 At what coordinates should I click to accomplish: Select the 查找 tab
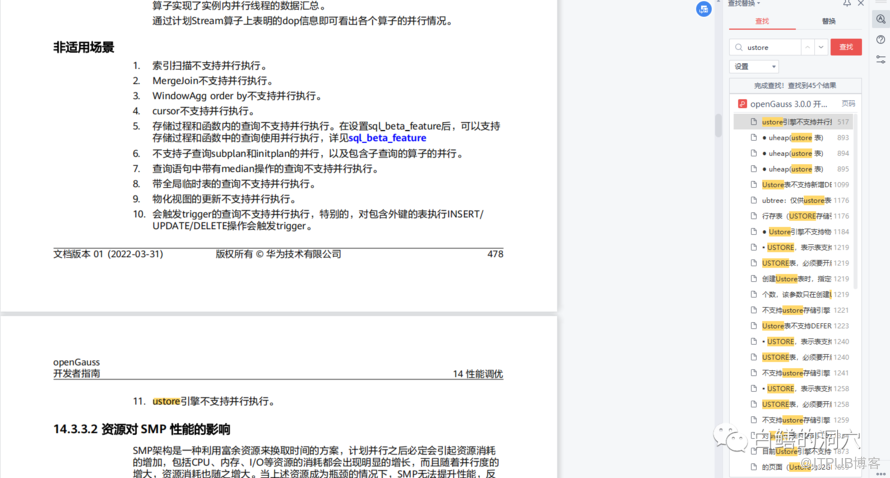click(x=762, y=21)
